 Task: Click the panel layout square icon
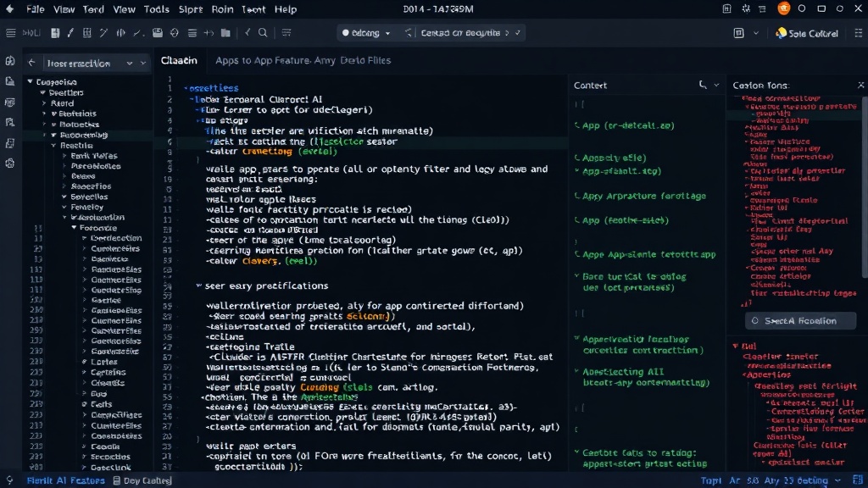(738, 33)
